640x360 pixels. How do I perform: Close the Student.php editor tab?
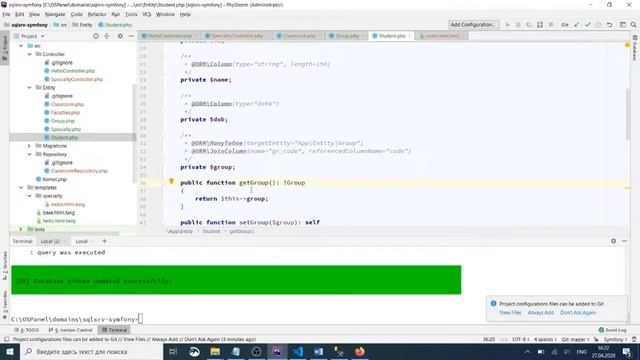410,36
